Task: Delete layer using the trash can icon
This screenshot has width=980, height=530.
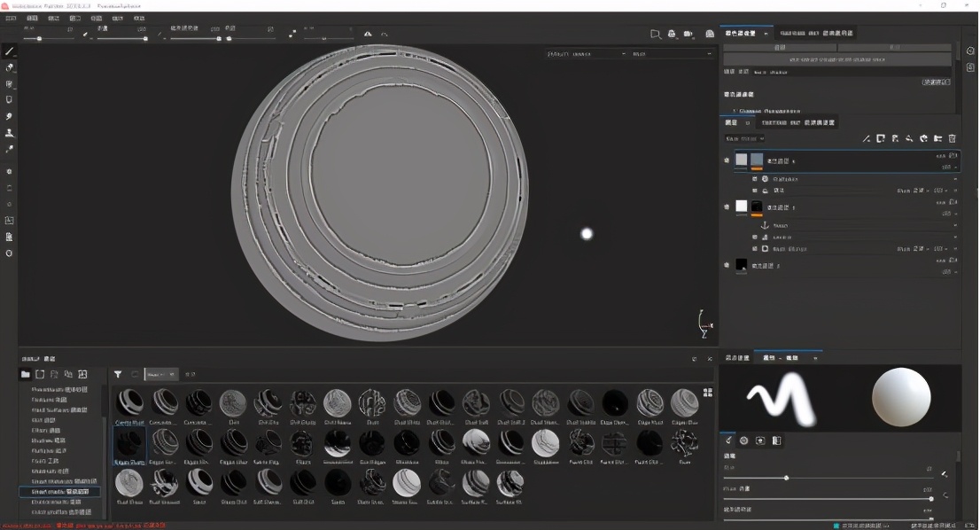Action: point(953,139)
